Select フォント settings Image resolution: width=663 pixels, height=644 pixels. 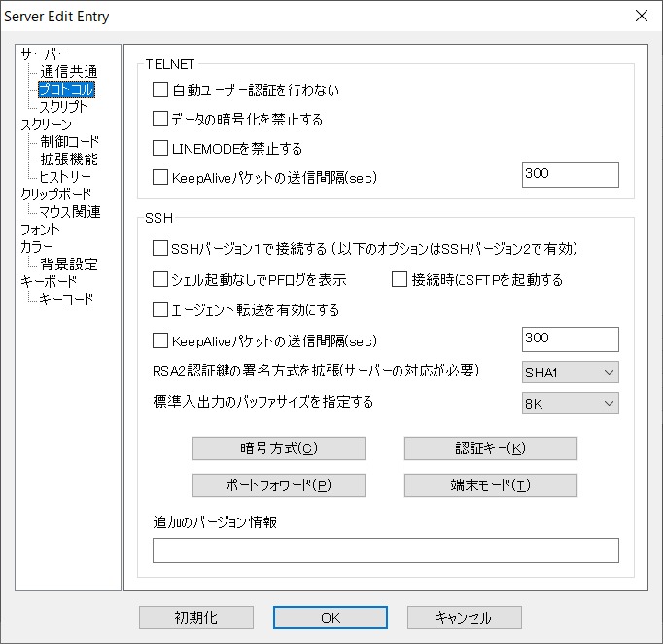40,230
